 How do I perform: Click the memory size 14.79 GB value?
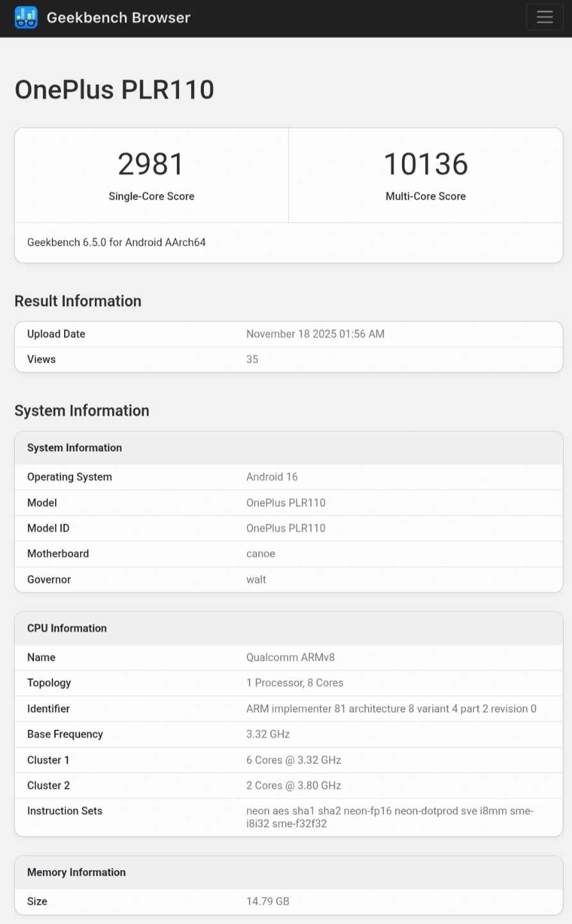267,902
